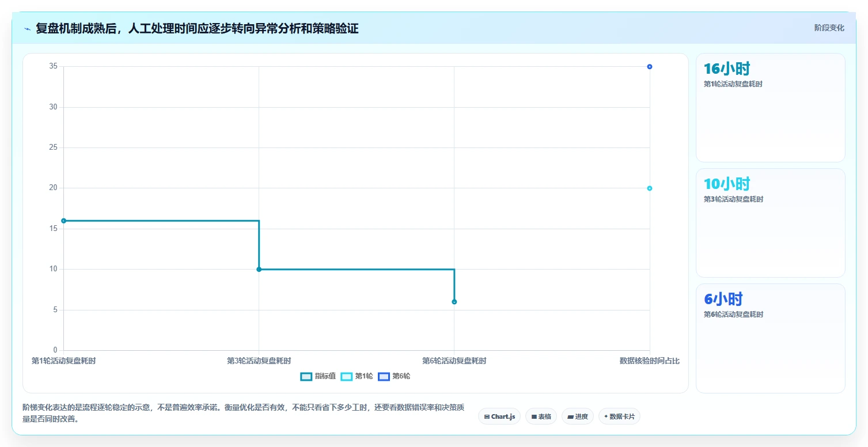The height and width of the screenshot is (447, 868).
Task: Select the Chart.js chip
Action: coord(499,416)
